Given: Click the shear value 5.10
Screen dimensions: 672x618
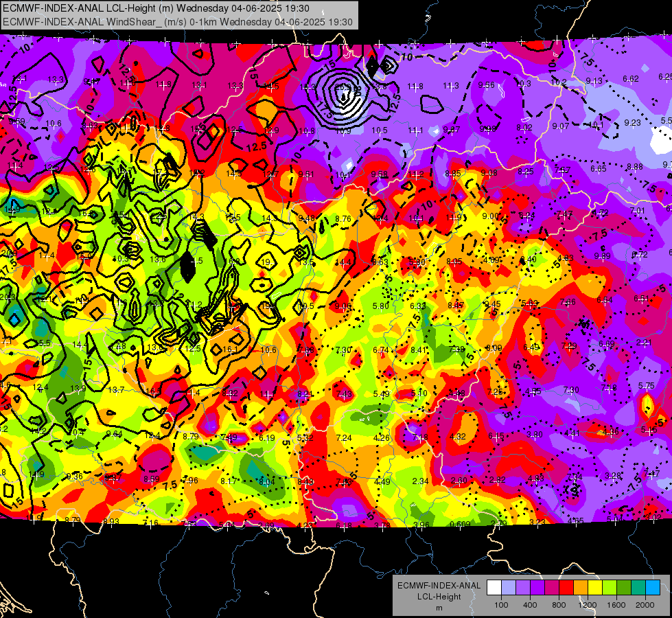Looking at the screenshot, I should point(419,393).
